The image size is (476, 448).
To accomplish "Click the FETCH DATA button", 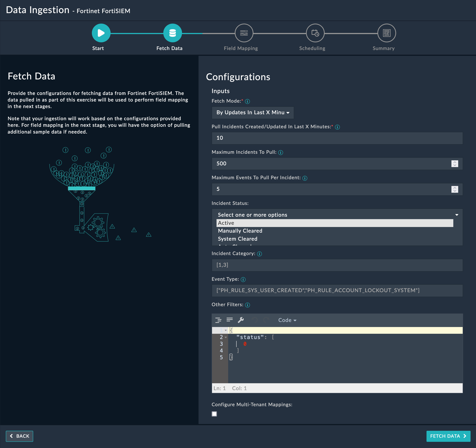I will click(448, 436).
